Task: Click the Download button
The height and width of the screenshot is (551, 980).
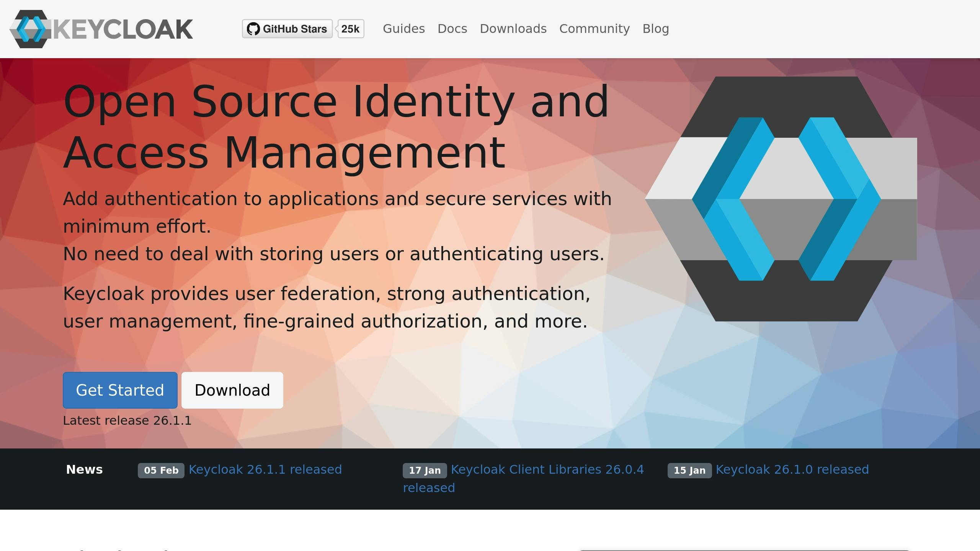Action: click(x=232, y=390)
